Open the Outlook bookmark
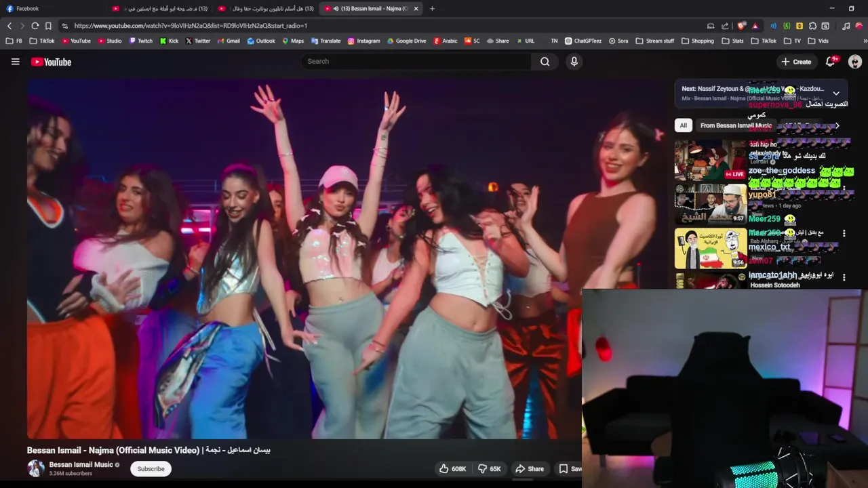Screen dimensions: 868x488 coord(261,41)
